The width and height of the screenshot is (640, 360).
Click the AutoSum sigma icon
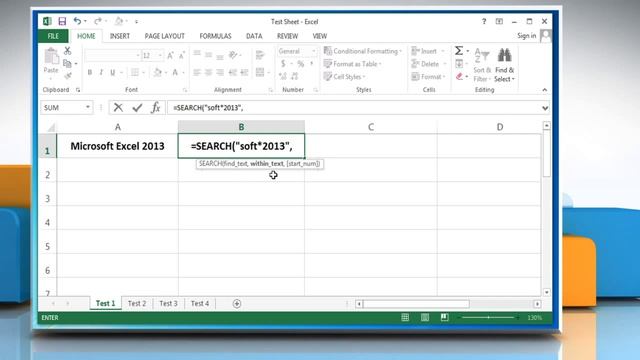point(459,51)
